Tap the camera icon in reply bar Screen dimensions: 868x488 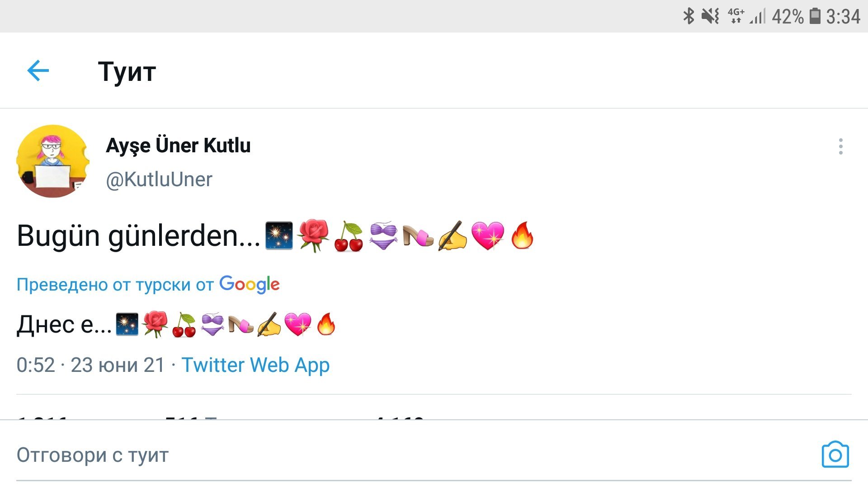pos(835,455)
